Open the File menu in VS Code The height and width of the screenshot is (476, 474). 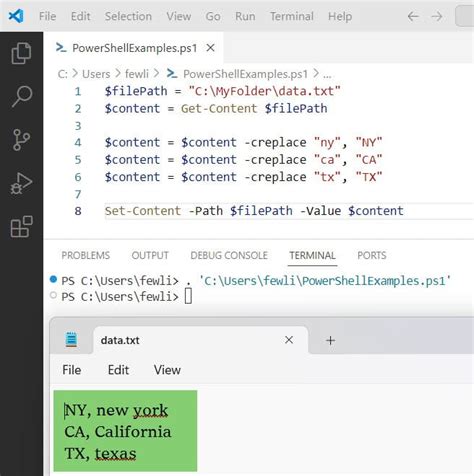click(x=47, y=16)
